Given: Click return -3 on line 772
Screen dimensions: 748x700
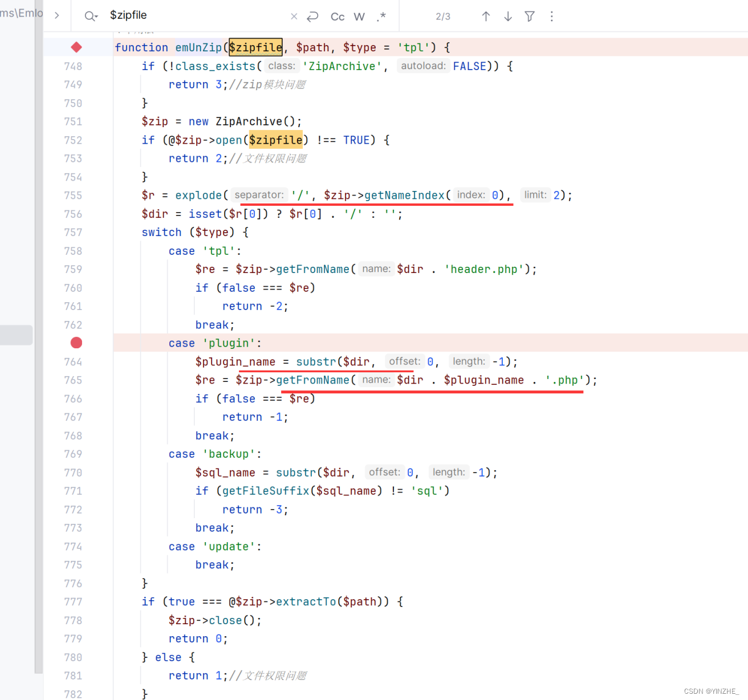Looking at the screenshot, I should pyautogui.click(x=255, y=510).
